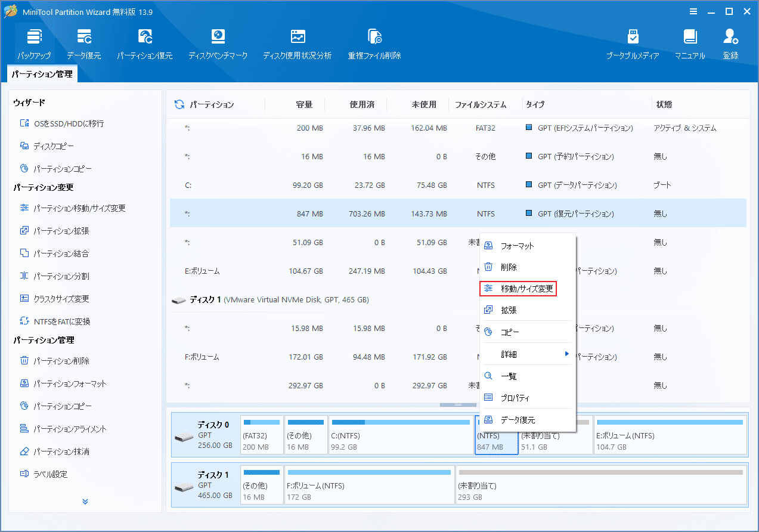Expand the sidebar with the double-chevron arrow
The width and height of the screenshot is (759, 532).
[x=85, y=502]
